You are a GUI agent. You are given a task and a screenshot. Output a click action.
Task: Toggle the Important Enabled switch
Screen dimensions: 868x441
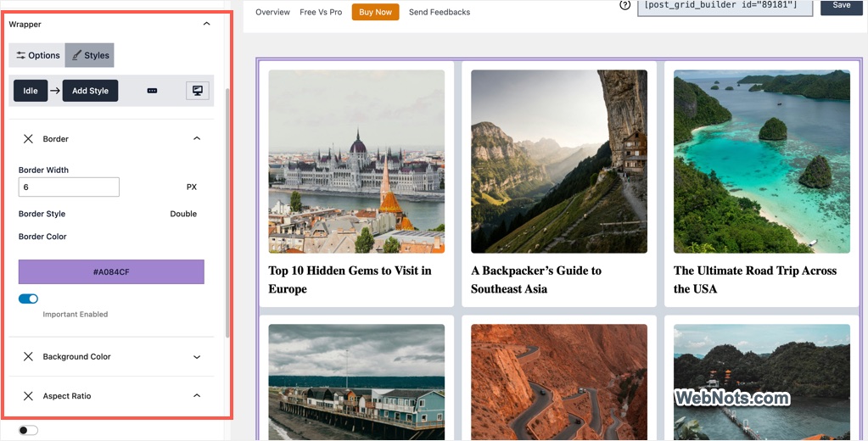tap(28, 299)
